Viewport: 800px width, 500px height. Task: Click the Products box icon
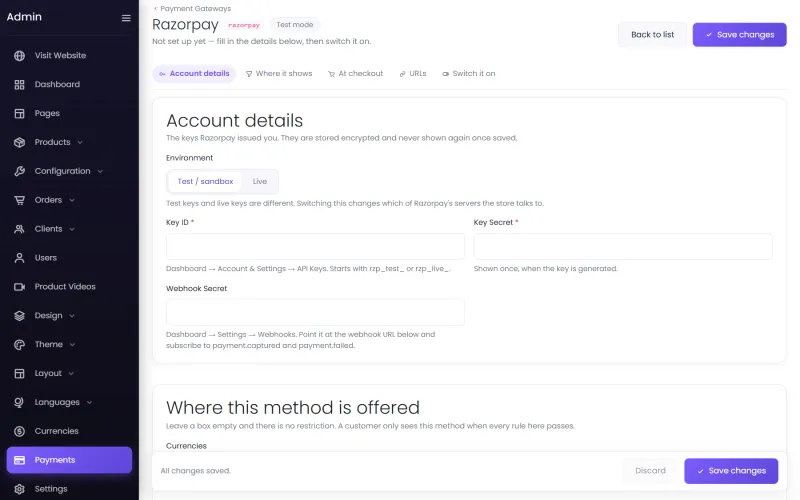19,142
